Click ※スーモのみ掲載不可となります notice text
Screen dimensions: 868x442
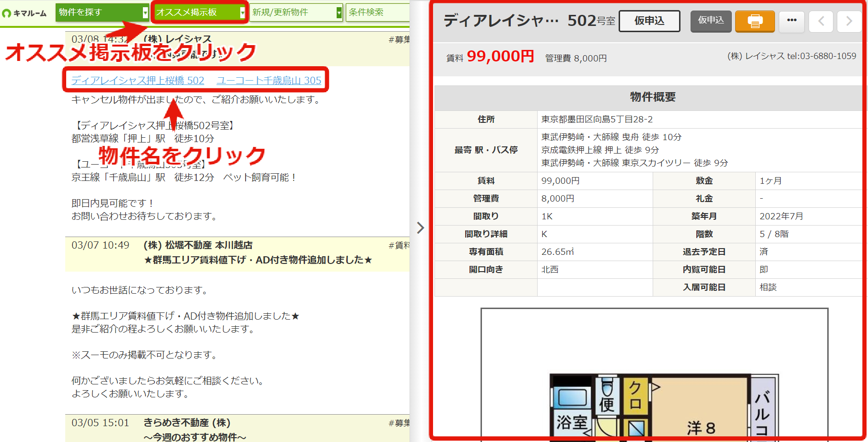[x=146, y=355]
